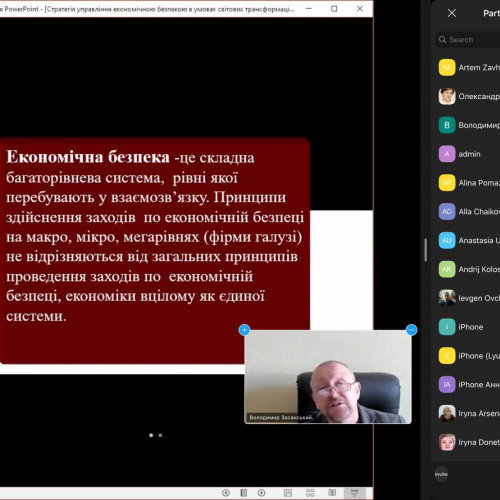
Task: Click the Invite button
Action: click(x=441, y=474)
